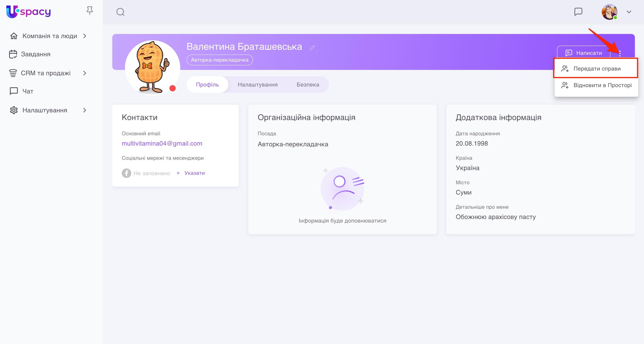Switch to the Безпека tab
644x344 pixels.
pos(308,85)
